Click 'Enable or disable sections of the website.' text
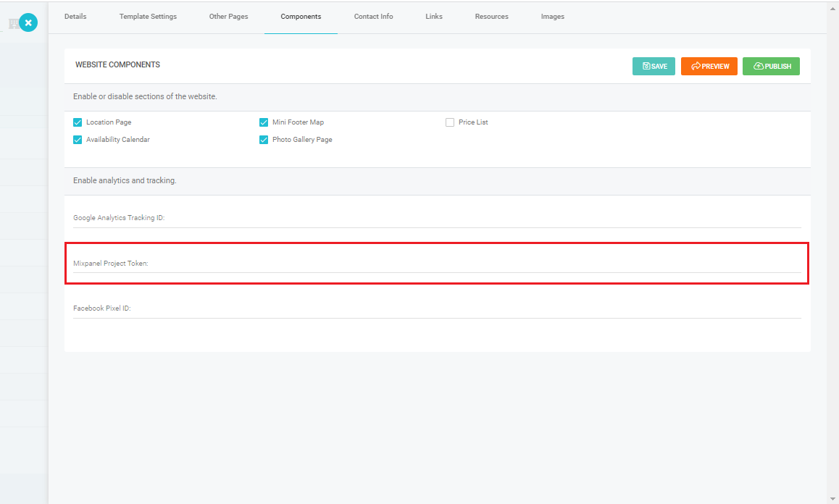Image resolution: width=839 pixels, height=504 pixels. tap(145, 97)
